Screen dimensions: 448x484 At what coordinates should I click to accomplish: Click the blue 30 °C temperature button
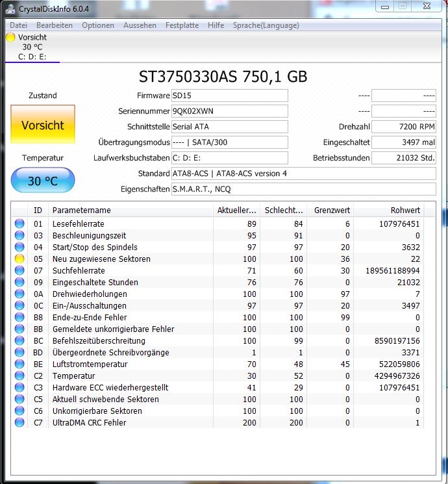click(43, 180)
